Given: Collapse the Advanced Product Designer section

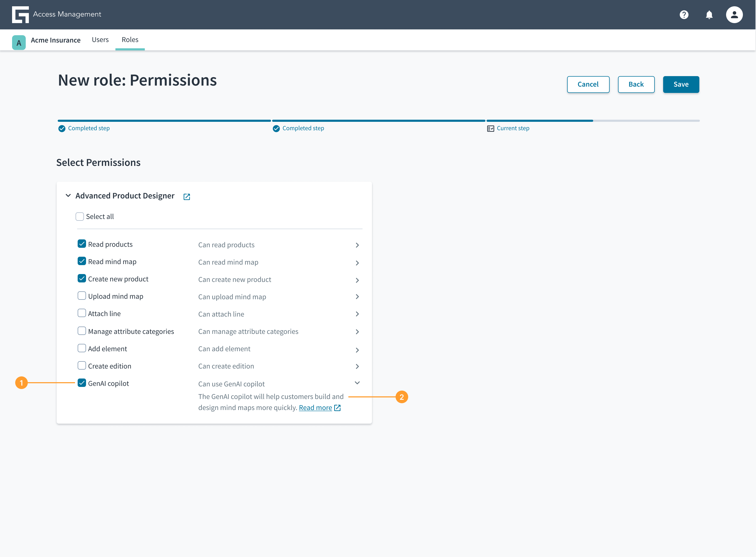Looking at the screenshot, I should pyautogui.click(x=68, y=196).
